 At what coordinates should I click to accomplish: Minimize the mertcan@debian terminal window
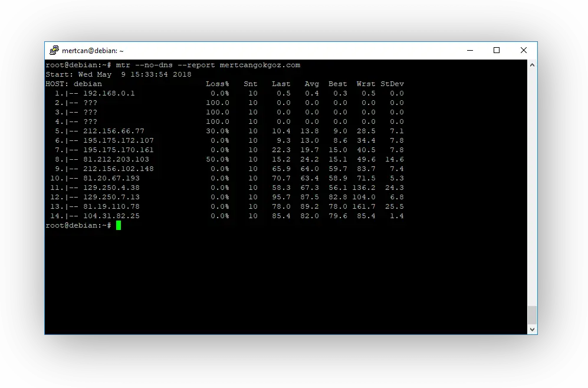(x=470, y=50)
